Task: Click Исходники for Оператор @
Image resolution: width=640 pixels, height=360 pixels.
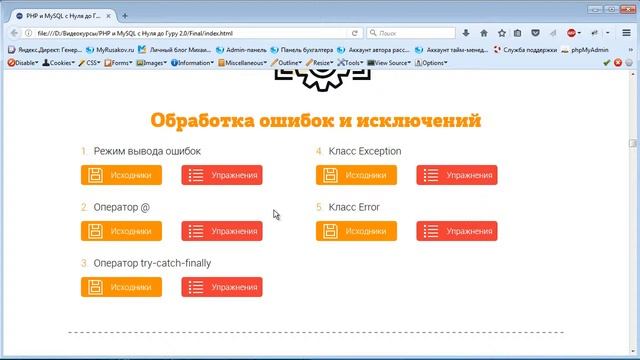Action: click(121, 231)
